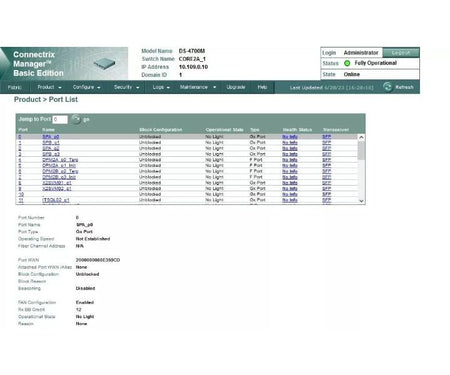Viewport: 450px width, 375px height.
Task: Click the Switch Name value CORE2A_1
Action: tap(192, 59)
